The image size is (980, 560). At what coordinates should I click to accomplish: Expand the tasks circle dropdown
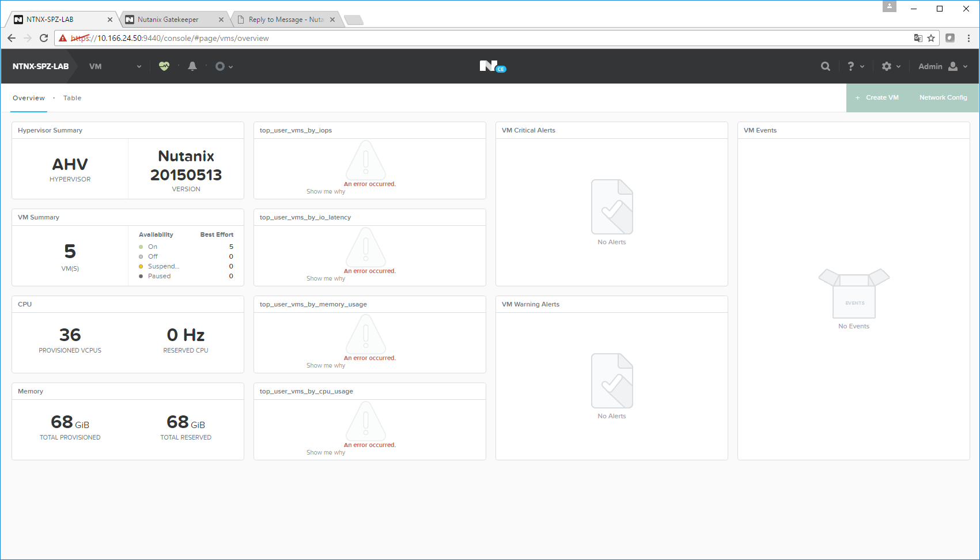click(224, 66)
